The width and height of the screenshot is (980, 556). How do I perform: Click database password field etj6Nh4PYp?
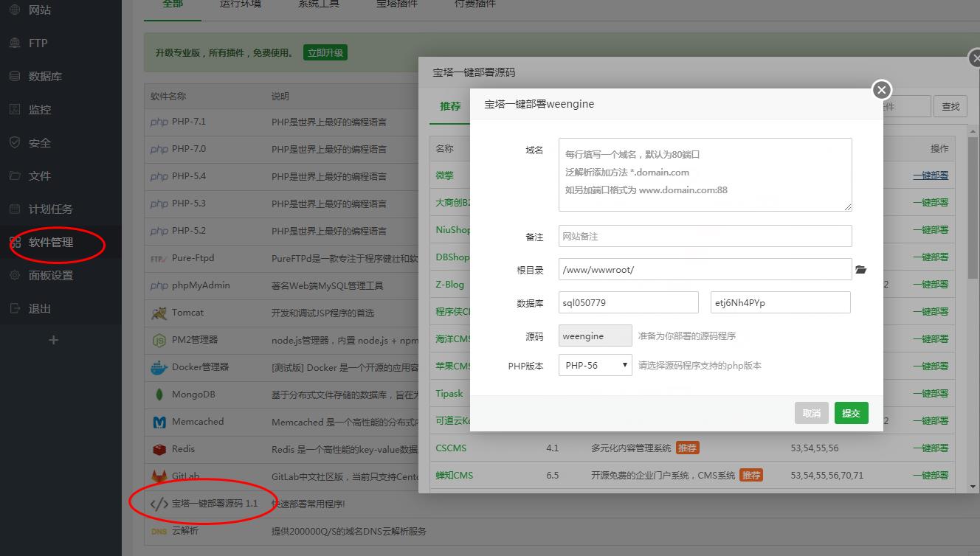click(x=781, y=302)
